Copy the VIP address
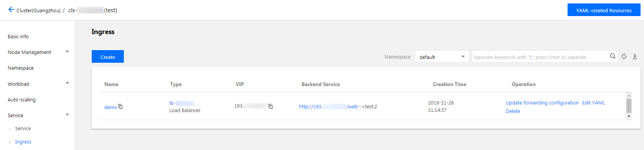 tap(271, 106)
